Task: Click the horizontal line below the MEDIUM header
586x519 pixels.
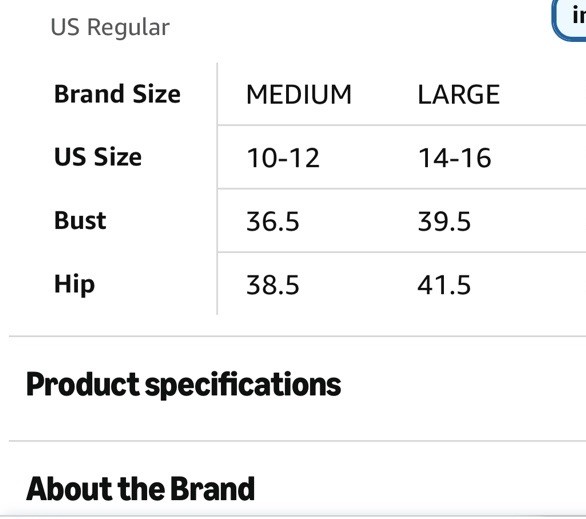Action: pyautogui.click(x=402, y=125)
